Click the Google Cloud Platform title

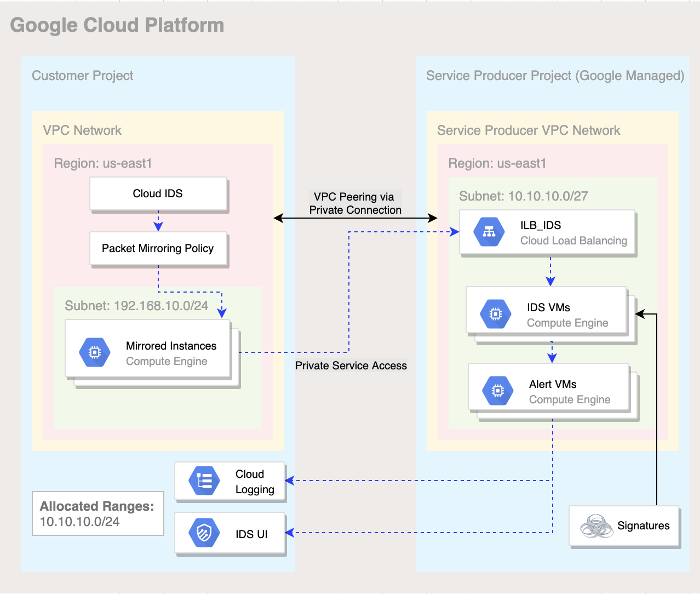coord(117,25)
